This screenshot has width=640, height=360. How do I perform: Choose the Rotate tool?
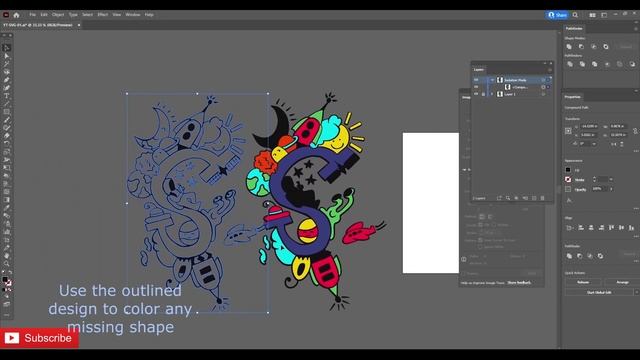[x=6, y=144]
